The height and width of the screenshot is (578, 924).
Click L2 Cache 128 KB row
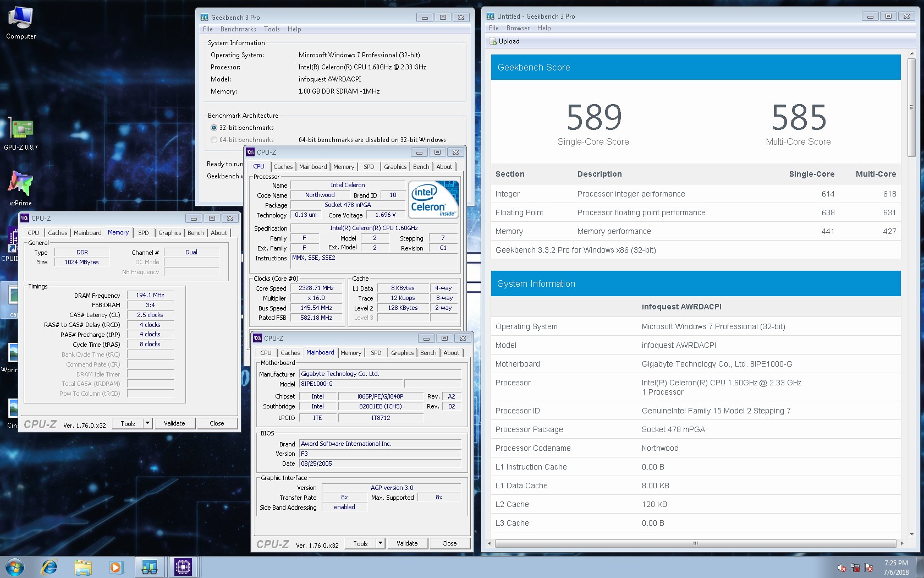(x=696, y=504)
